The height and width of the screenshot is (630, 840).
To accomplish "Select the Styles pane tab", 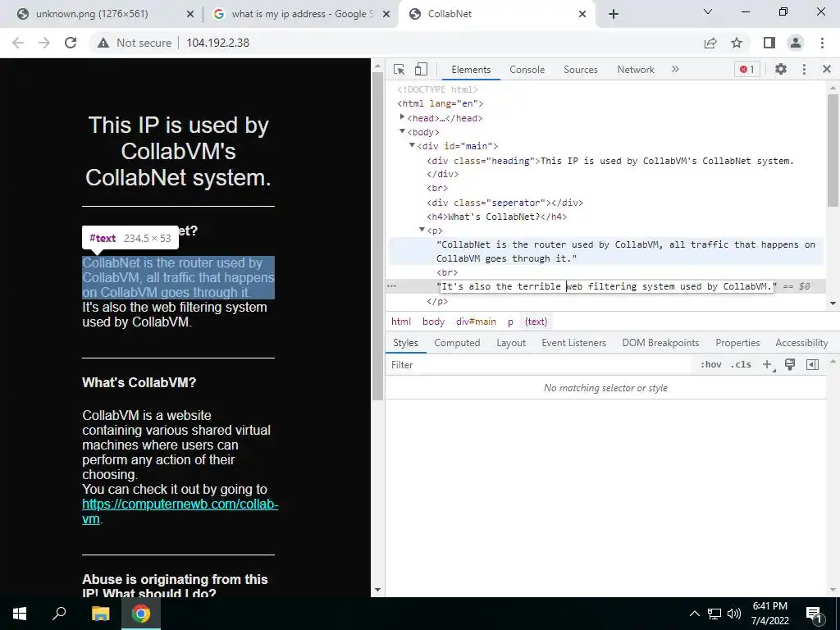I will coord(405,343).
